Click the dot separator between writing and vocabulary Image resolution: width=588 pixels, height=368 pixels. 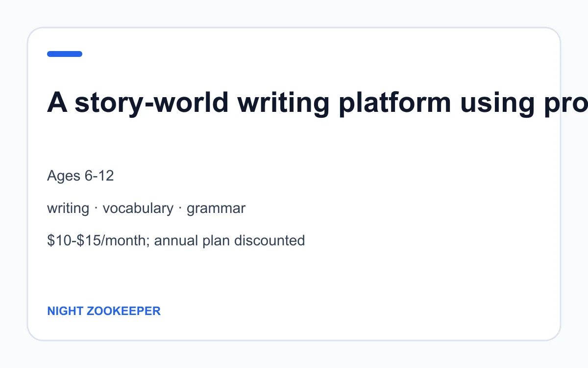pyautogui.click(x=96, y=209)
